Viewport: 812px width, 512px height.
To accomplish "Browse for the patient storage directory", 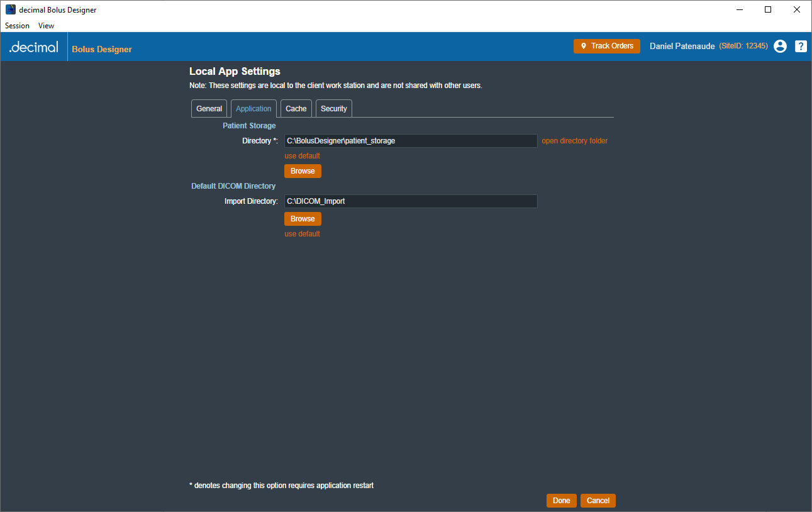I will coord(303,171).
